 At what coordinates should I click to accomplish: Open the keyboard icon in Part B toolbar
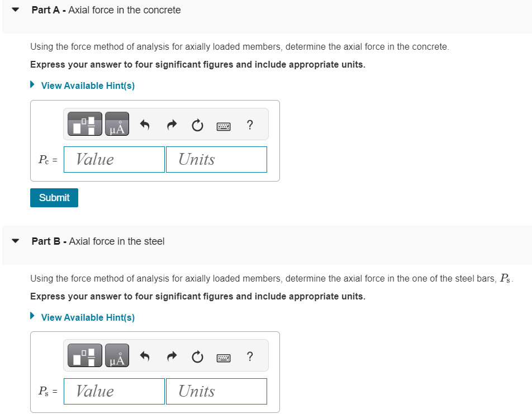coord(223,358)
